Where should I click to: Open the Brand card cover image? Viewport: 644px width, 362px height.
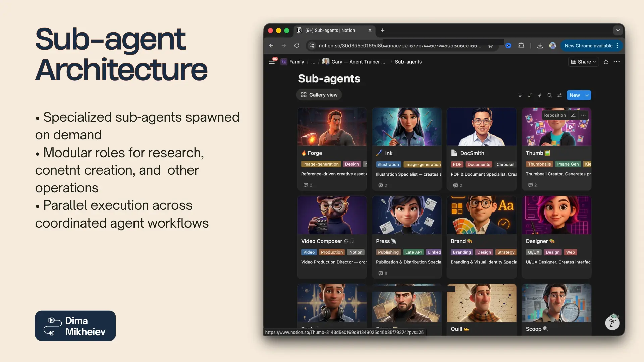click(x=481, y=215)
